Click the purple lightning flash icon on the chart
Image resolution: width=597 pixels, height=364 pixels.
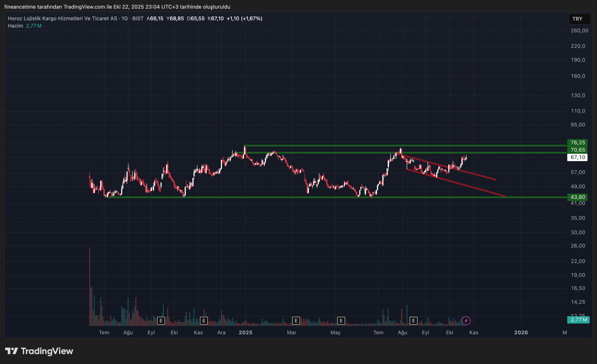pyautogui.click(x=466, y=321)
